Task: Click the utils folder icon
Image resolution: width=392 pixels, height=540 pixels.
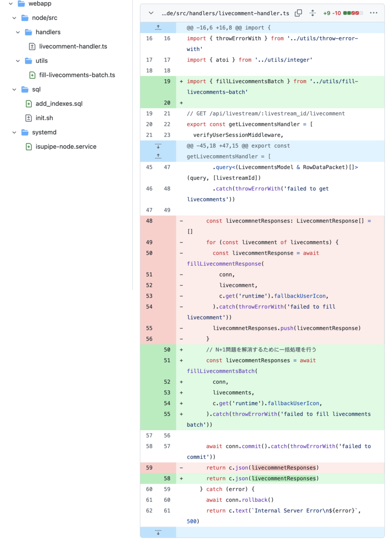Action: [x=28, y=61]
